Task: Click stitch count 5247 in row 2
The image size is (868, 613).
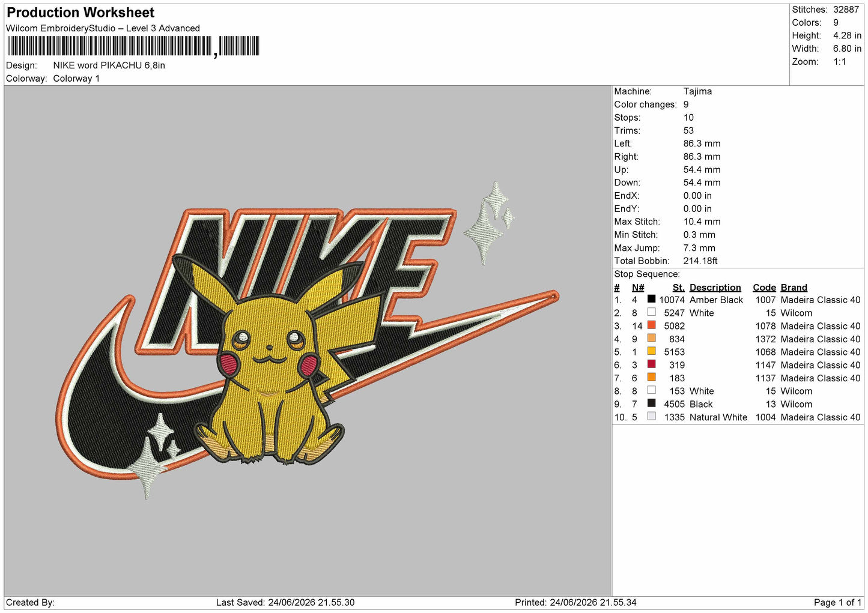Action: click(x=674, y=313)
